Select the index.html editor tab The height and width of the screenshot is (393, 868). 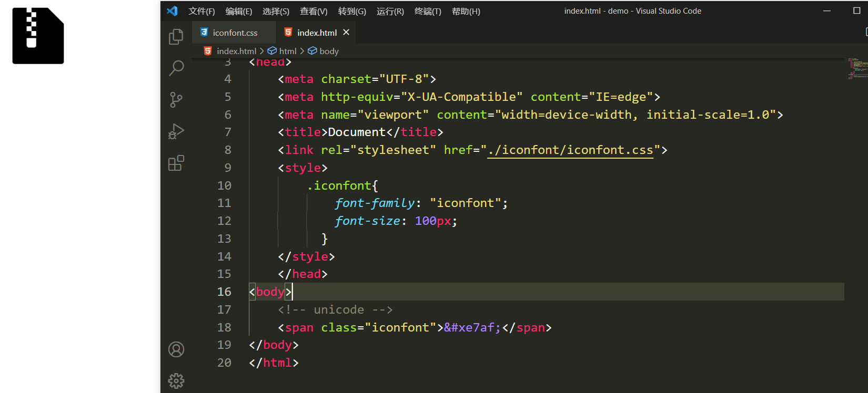pos(316,33)
